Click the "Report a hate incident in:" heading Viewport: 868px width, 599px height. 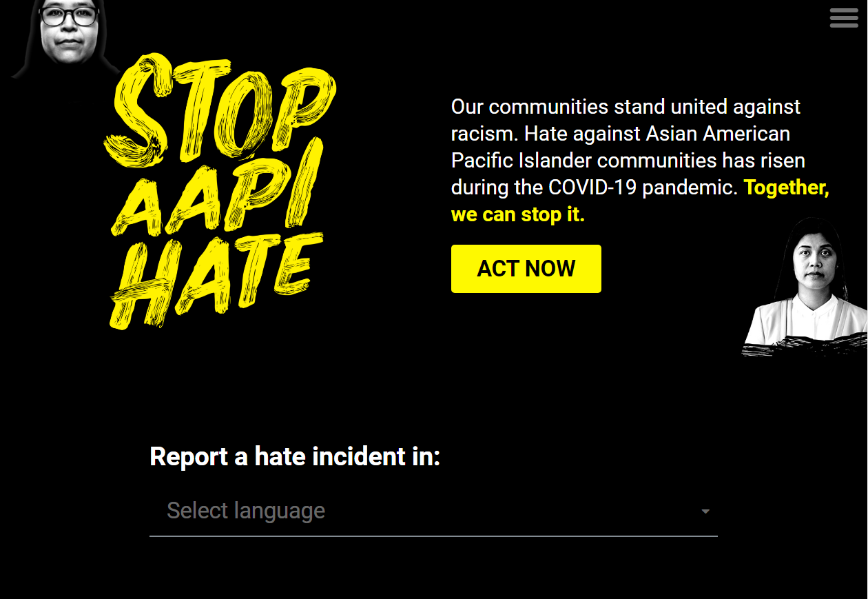coord(295,456)
